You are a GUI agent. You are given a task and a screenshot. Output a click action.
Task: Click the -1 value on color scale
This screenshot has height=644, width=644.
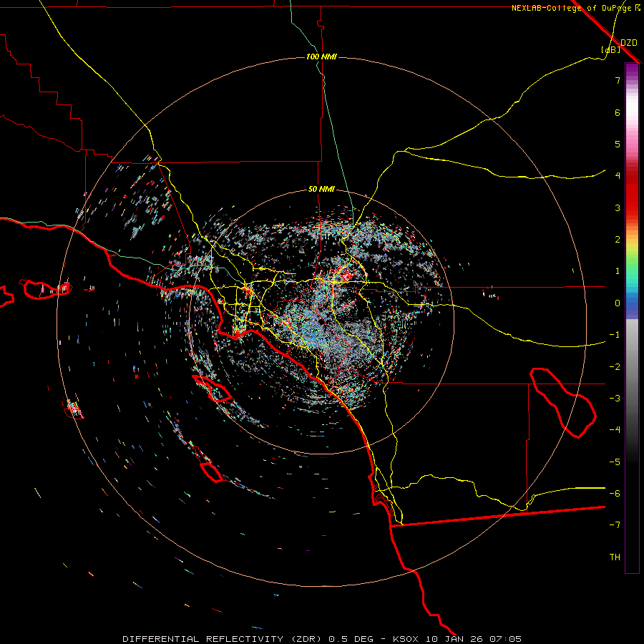pyautogui.click(x=615, y=335)
